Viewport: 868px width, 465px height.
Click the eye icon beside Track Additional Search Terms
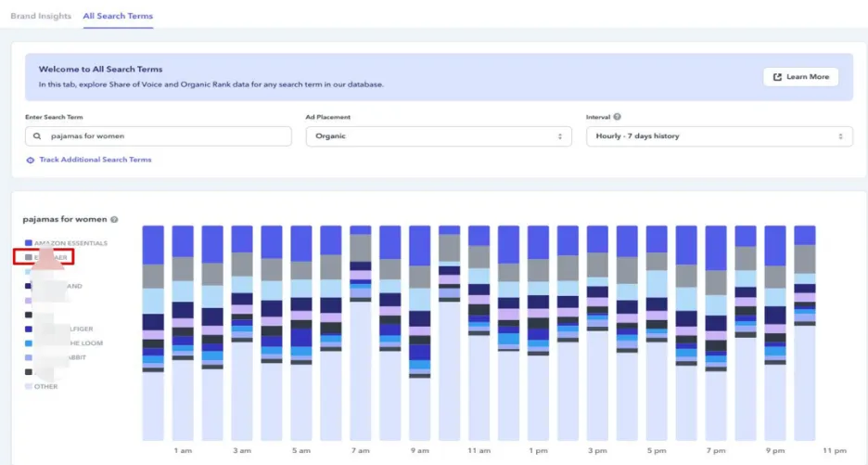(31, 161)
